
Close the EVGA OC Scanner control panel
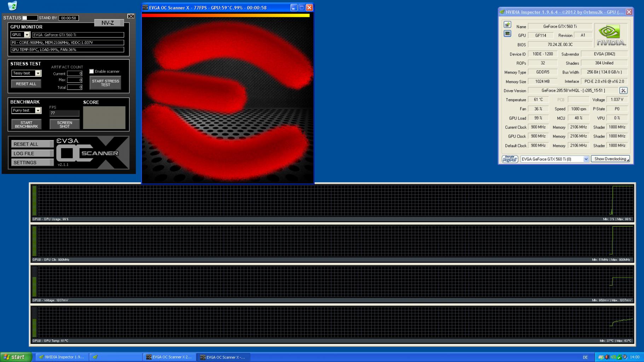[131, 16]
